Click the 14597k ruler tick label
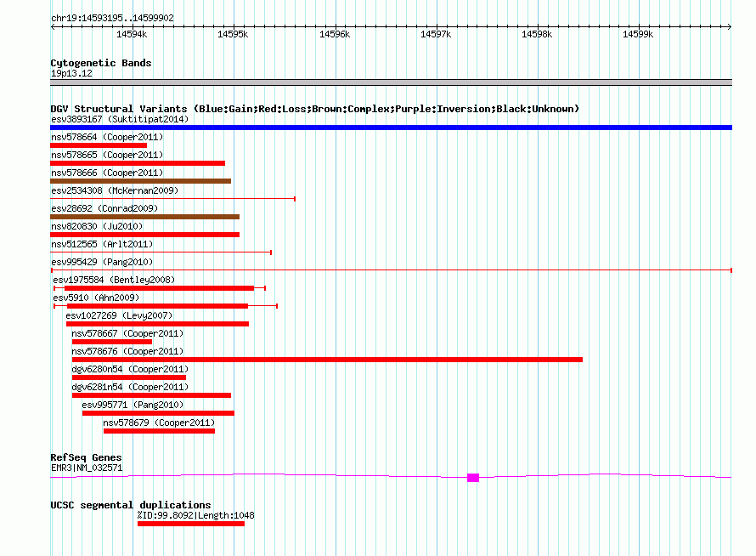Screen dimensions: 756x556 coord(436,34)
